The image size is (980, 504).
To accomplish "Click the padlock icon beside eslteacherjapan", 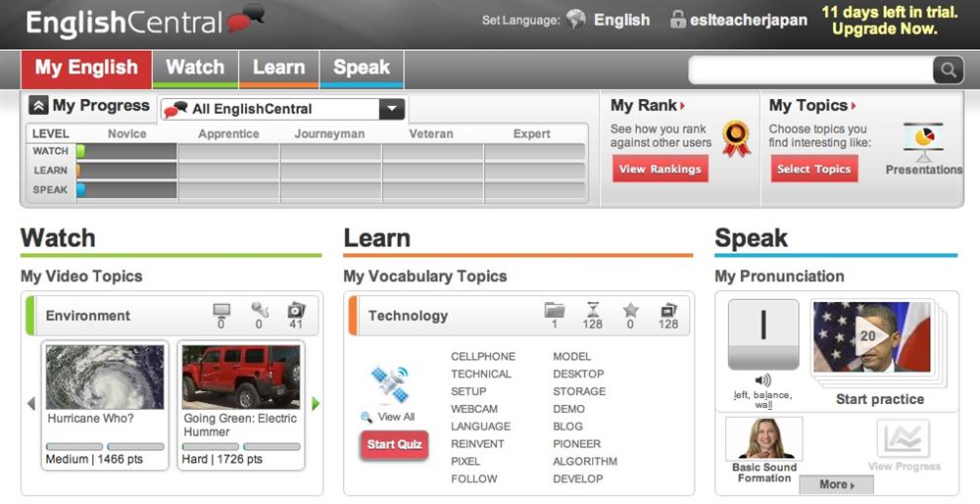I will pos(677,20).
